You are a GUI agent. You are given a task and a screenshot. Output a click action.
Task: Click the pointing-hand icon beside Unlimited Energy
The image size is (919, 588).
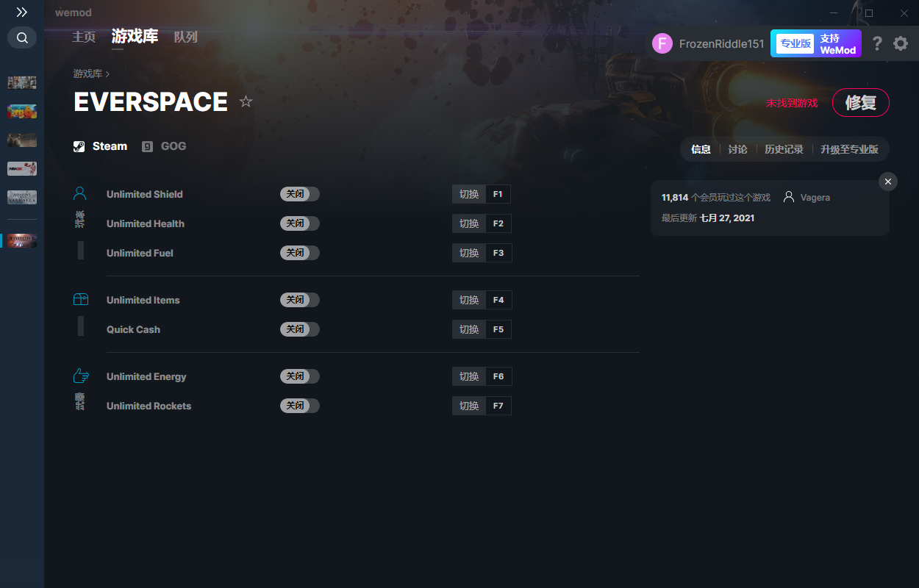(x=81, y=376)
